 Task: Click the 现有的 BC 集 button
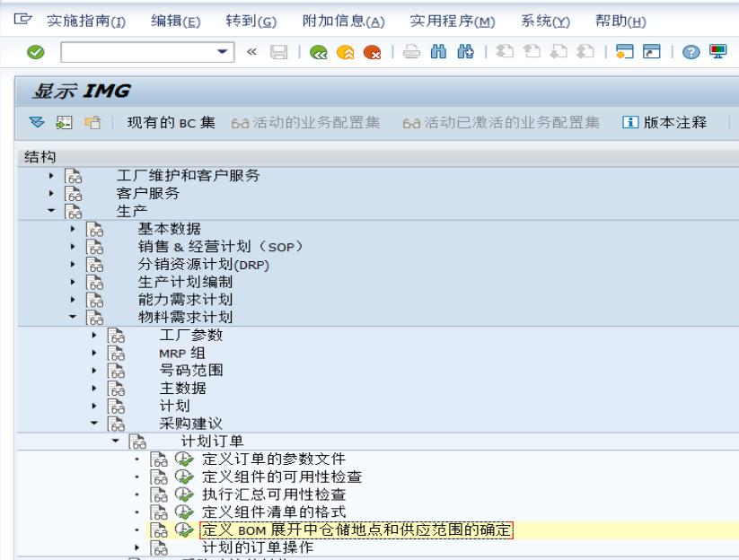(172, 123)
